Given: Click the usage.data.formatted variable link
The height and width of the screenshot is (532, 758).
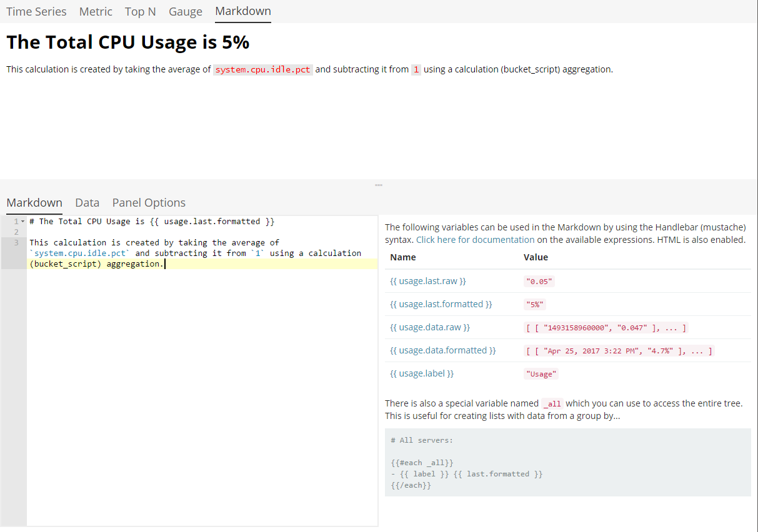Looking at the screenshot, I should pos(443,350).
